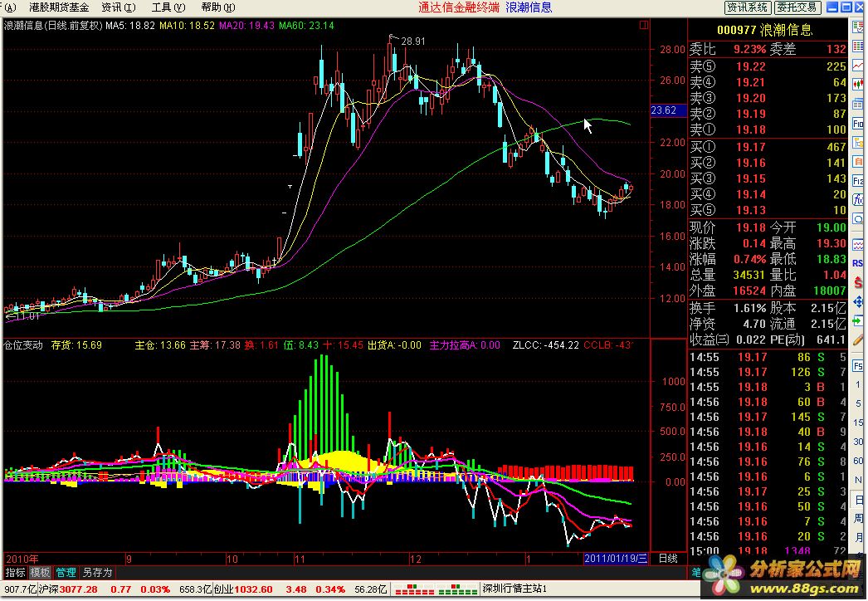Click the red-green market breadth indicator icon
Viewport: 868px width, 601px height.
[x=434, y=589]
